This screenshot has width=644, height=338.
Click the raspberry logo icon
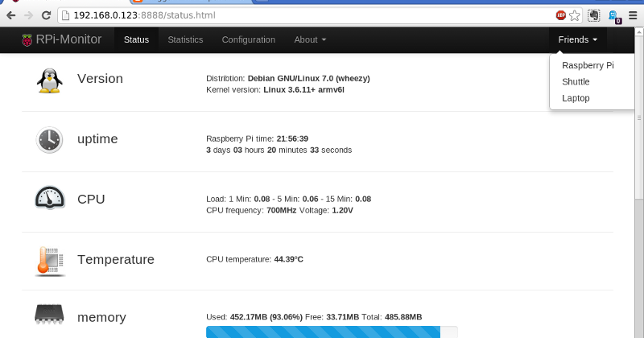coord(27,40)
